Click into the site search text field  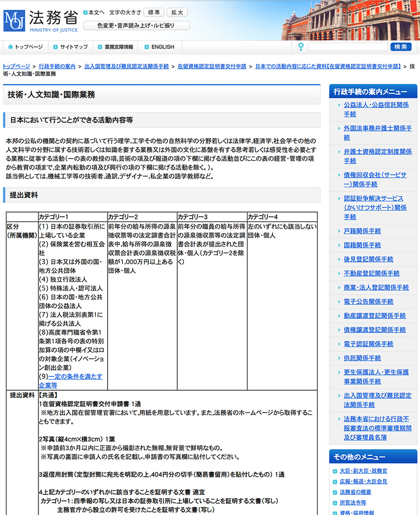[347, 47]
